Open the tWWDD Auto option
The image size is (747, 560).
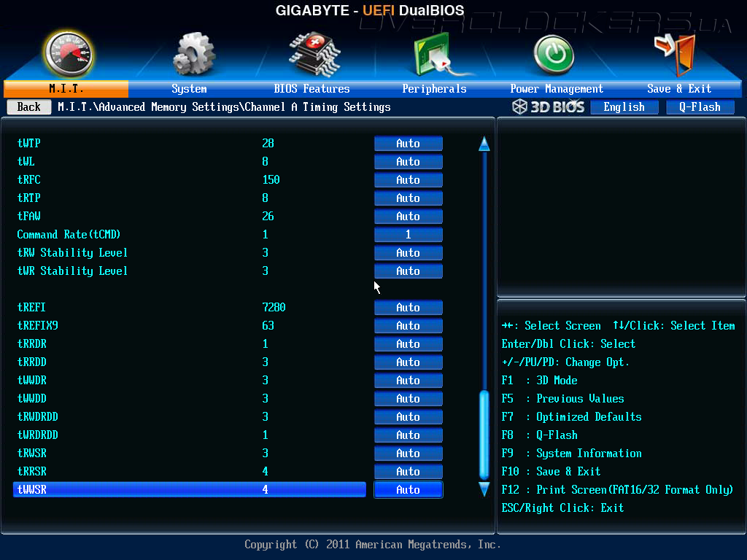point(409,398)
